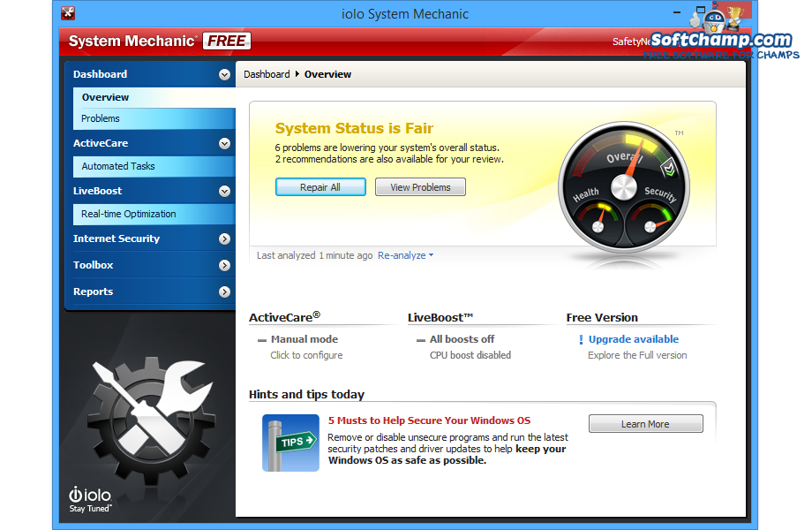This screenshot has width=812, height=530.
Task: Open Automated Tasks under ActiveCare
Action: (x=154, y=166)
